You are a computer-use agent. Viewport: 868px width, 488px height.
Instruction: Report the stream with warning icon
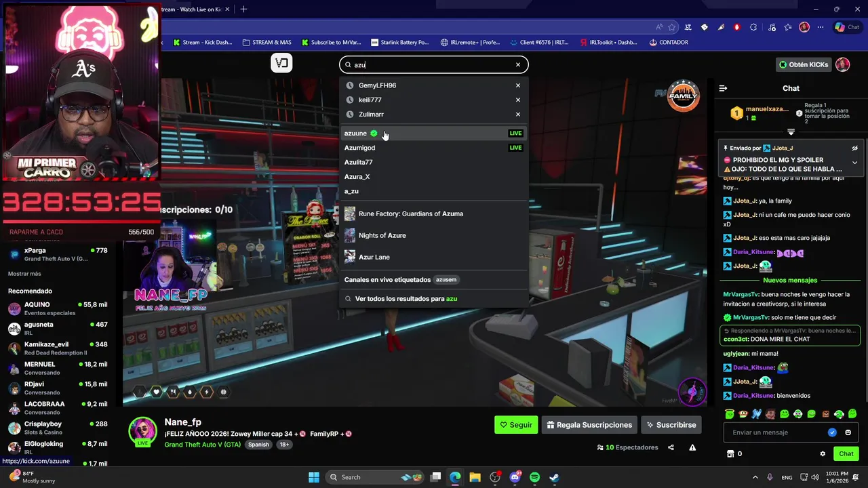692,447
